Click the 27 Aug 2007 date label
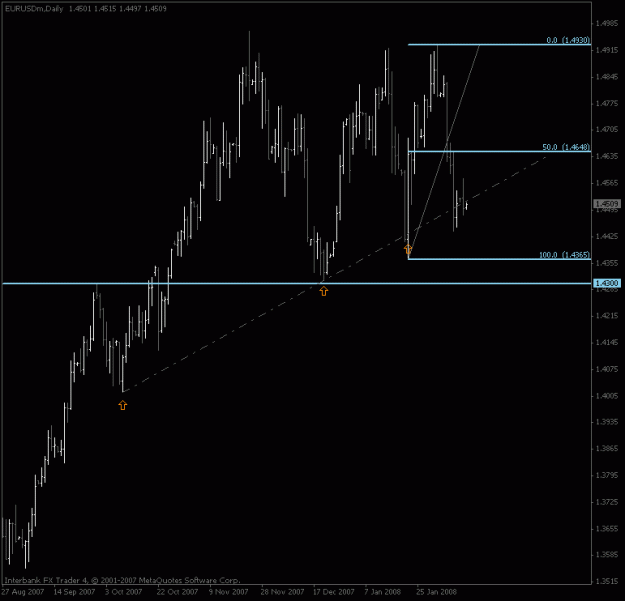This screenshot has width=625, height=601. [x=22, y=592]
